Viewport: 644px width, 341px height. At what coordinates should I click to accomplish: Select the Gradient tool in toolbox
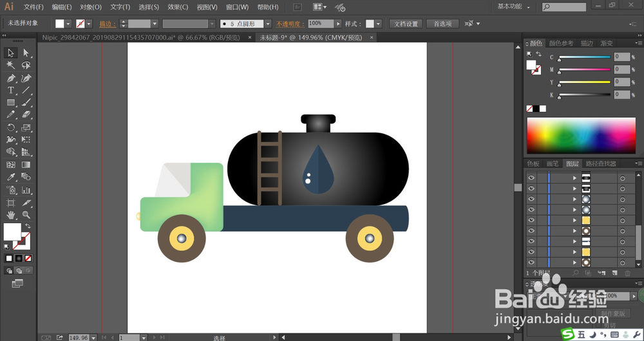26,165
